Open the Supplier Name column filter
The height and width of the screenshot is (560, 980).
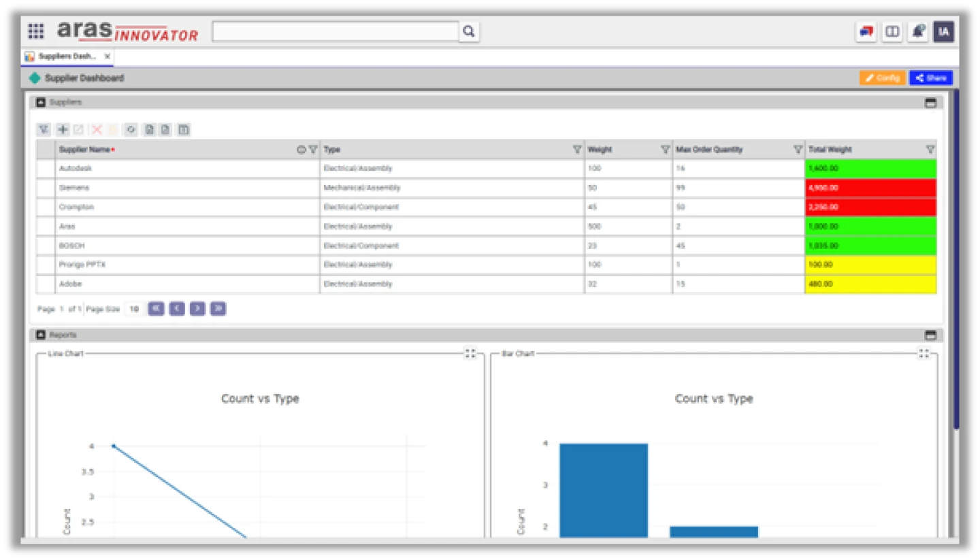[x=313, y=150]
